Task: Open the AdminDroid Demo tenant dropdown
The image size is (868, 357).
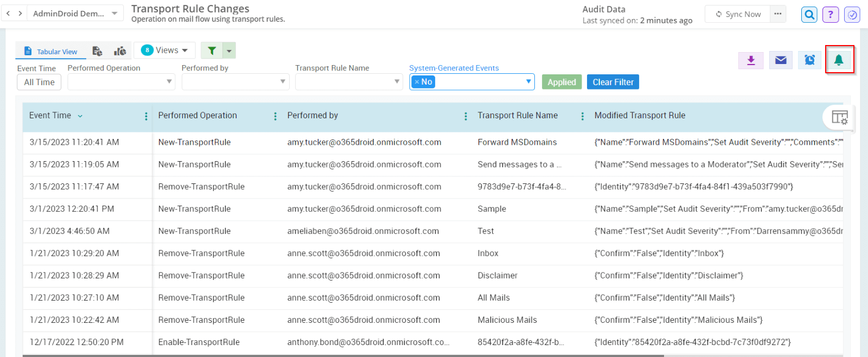Action: pyautogui.click(x=75, y=14)
